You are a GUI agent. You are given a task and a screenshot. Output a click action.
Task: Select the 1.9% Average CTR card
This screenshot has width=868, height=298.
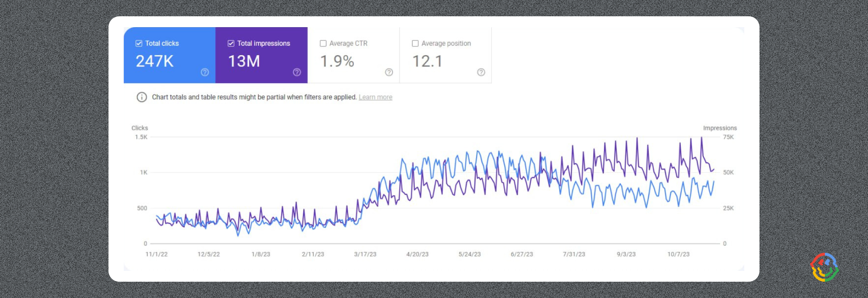354,55
